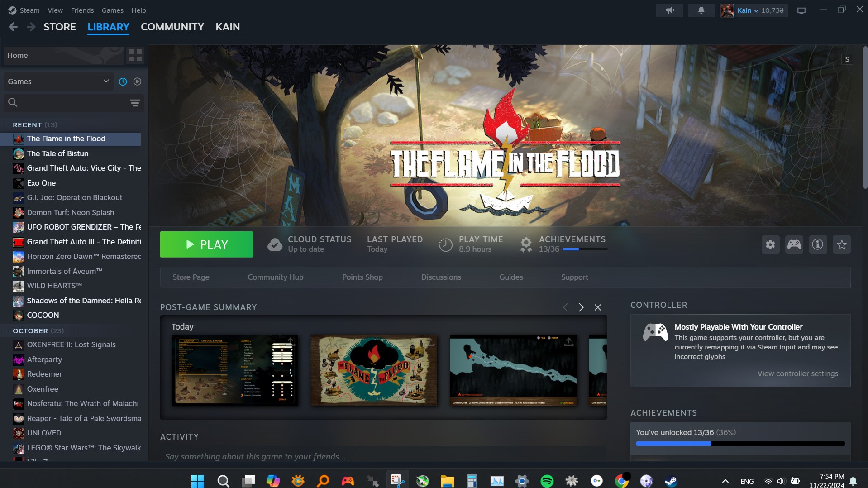Open the Friends menu
The image size is (868, 488).
click(x=82, y=10)
